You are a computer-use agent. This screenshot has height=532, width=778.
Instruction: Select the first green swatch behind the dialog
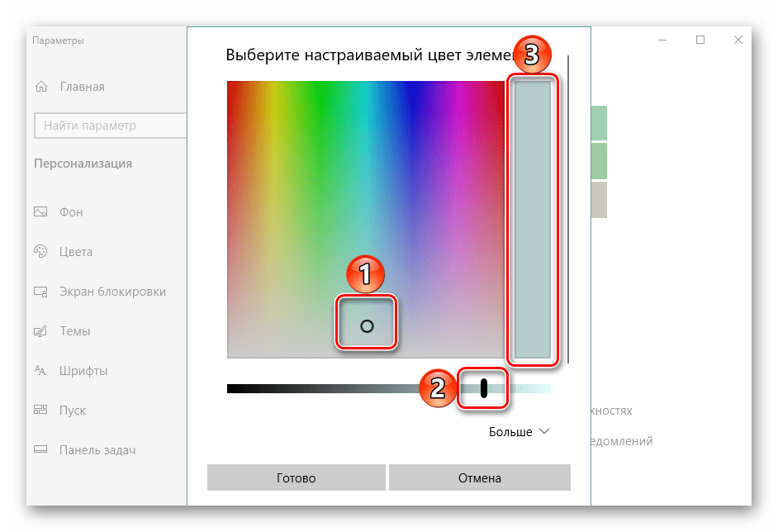(x=600, y=123)
